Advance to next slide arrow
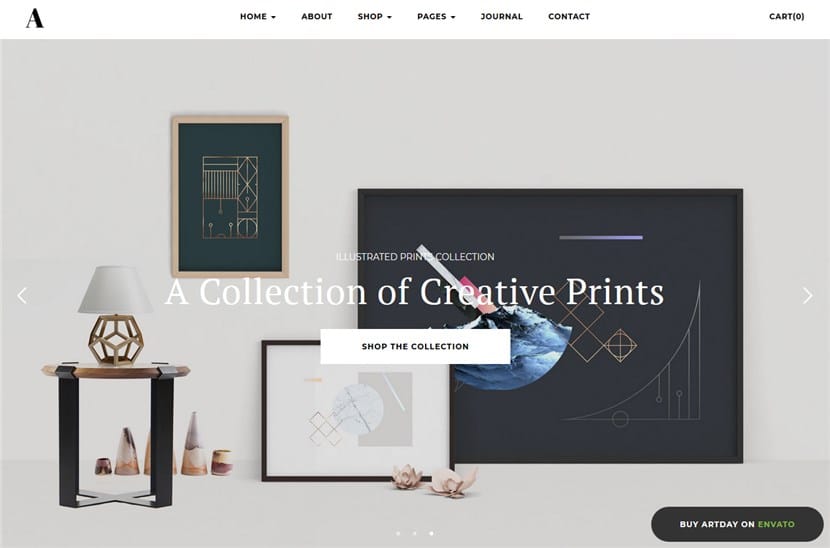The image size is (830, 548). [807, 295]
